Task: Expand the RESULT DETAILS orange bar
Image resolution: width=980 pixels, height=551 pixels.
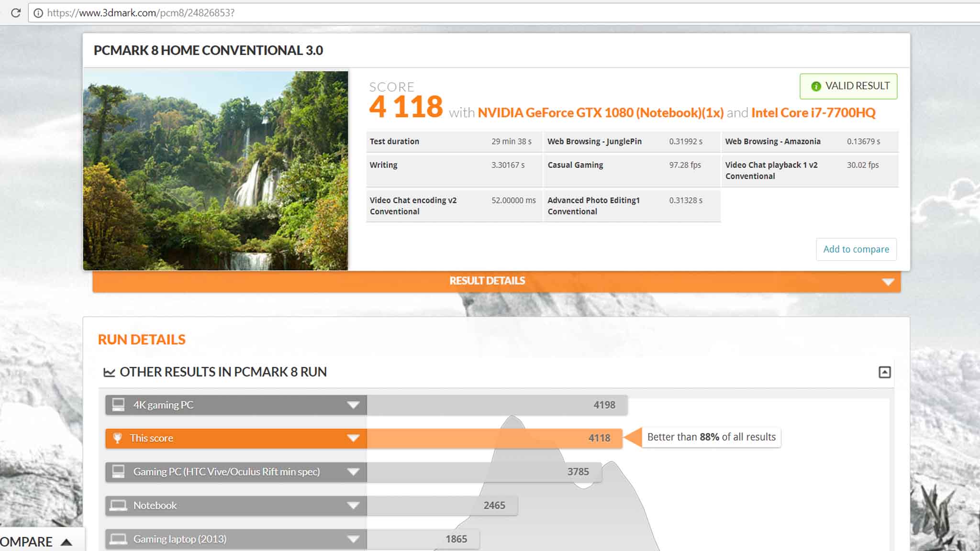Action: 496,281
